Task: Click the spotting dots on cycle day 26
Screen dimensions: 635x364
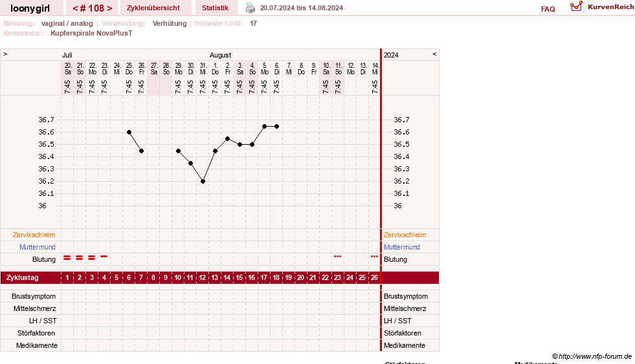Action: pos(374,257)
